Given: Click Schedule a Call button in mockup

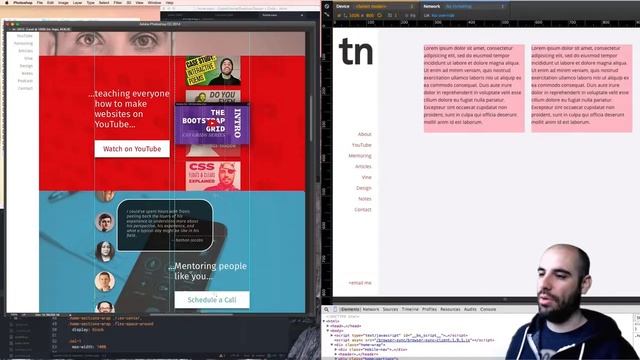Looking at the screenshot, I should (x=212, y=300).
